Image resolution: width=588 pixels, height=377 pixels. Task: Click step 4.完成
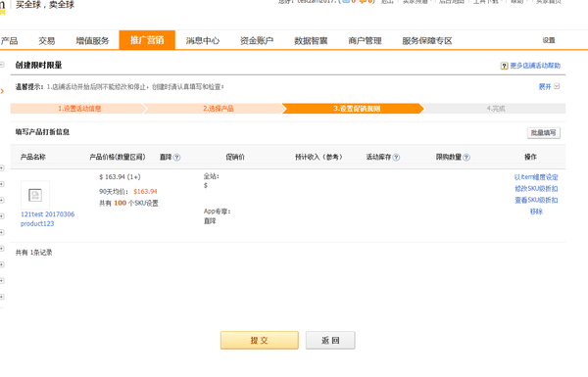[x=496, y=109]
